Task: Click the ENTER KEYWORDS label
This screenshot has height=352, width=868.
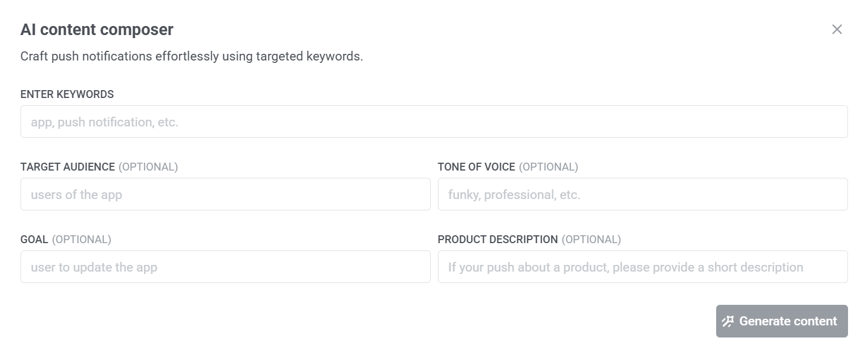Action: (67, 94)
